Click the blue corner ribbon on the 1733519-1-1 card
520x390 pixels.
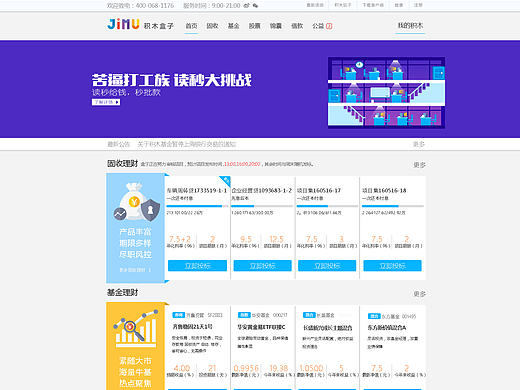225,182
